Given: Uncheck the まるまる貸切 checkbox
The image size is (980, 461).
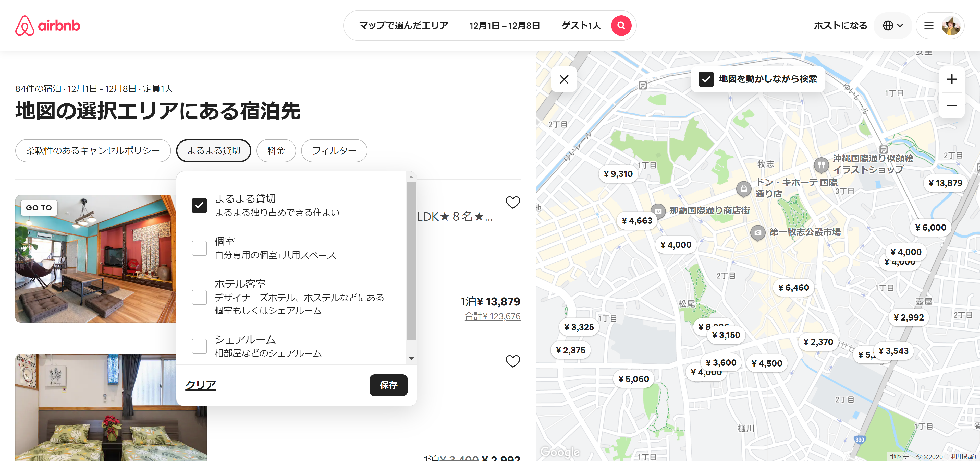Looking at the screenshot, I should 199,206.
